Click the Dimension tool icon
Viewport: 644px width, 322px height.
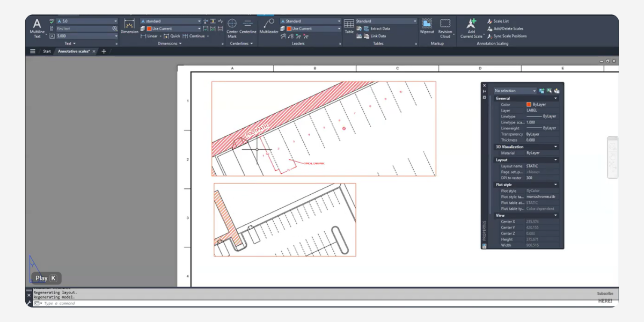[129, 26]
